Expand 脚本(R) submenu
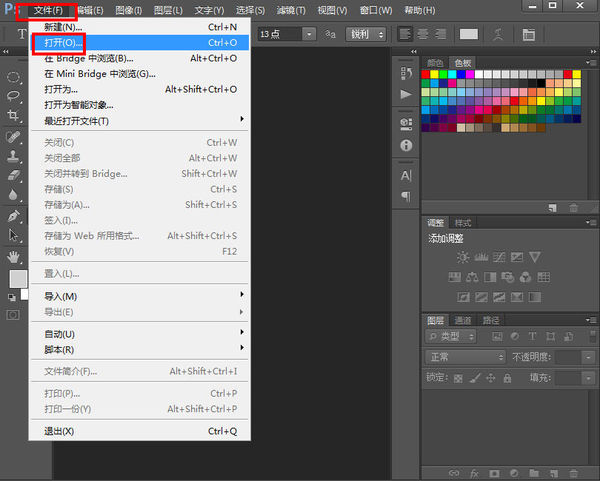 tap(140, 349)
